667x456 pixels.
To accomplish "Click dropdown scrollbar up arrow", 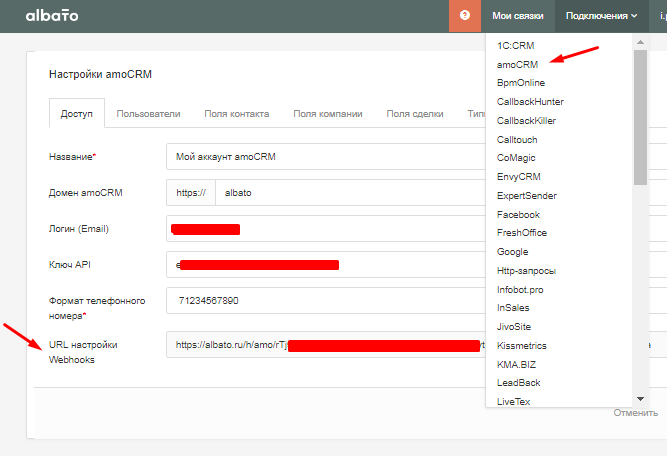I will coord(640,42).
